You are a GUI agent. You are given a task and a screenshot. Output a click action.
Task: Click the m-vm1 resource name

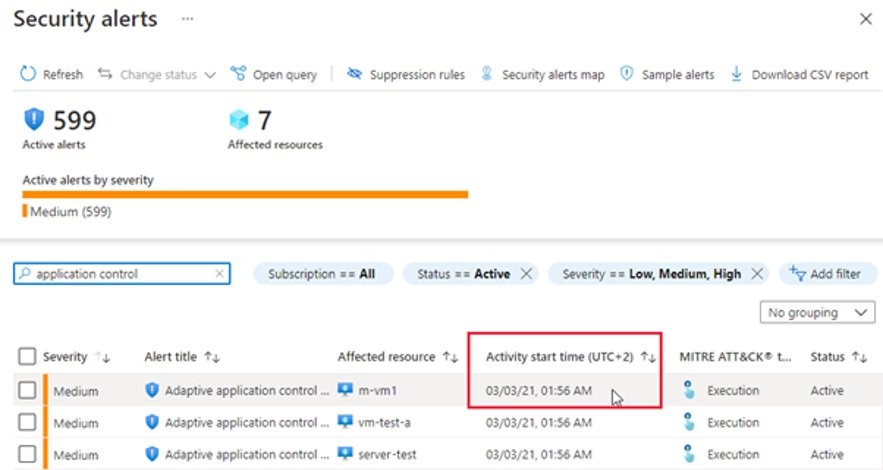click(x=377, y=391)
